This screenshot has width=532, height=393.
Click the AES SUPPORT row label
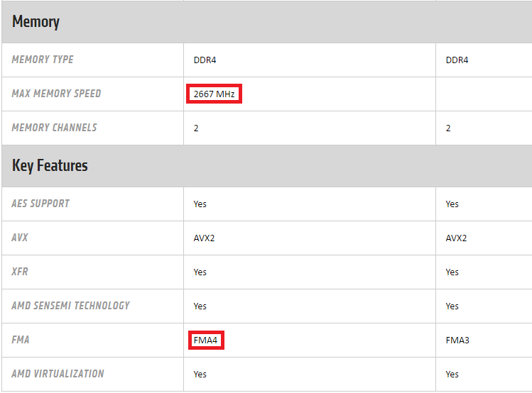click(x=40, y=204)
